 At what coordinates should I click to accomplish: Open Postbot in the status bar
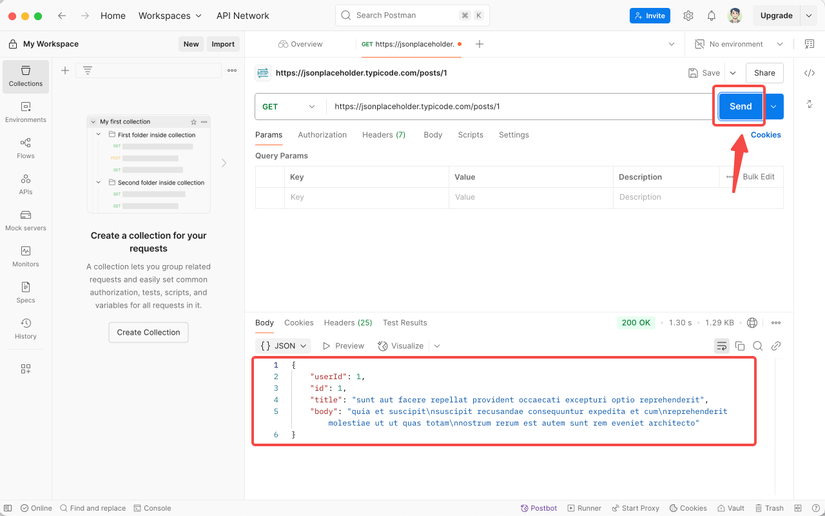[x=538, y=508]
